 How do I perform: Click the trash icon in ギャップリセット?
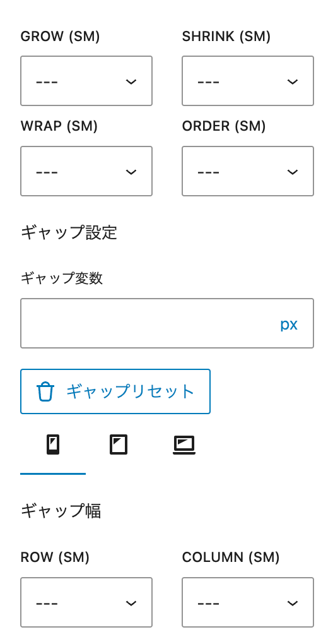coord(45,391)
